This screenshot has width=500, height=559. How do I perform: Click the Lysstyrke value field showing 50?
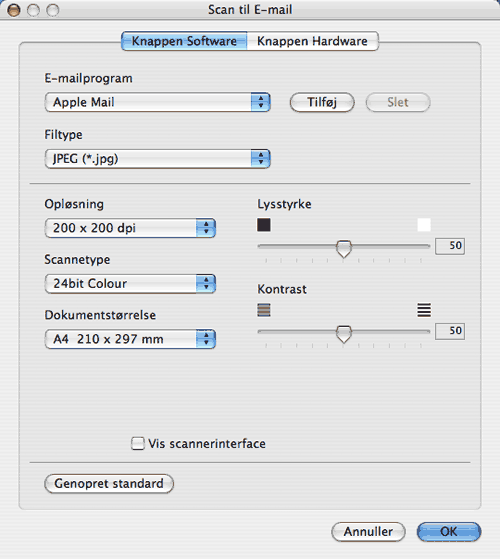(450, 246)
